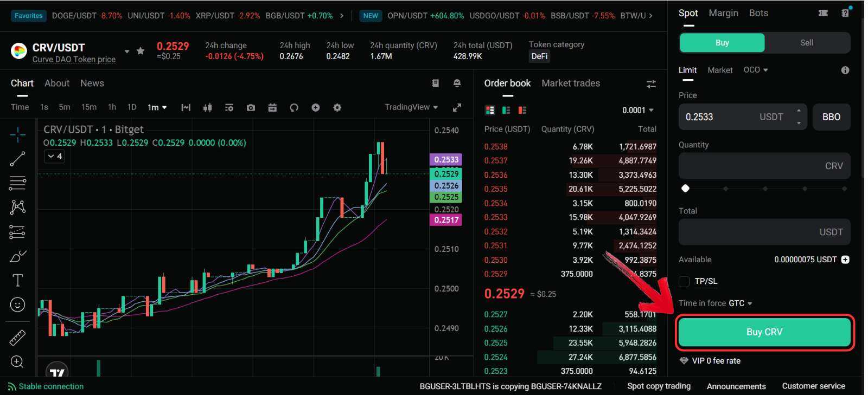Screen dimensions: 868x395
Task: Click the BBO button
Action: tap(831, 117)
